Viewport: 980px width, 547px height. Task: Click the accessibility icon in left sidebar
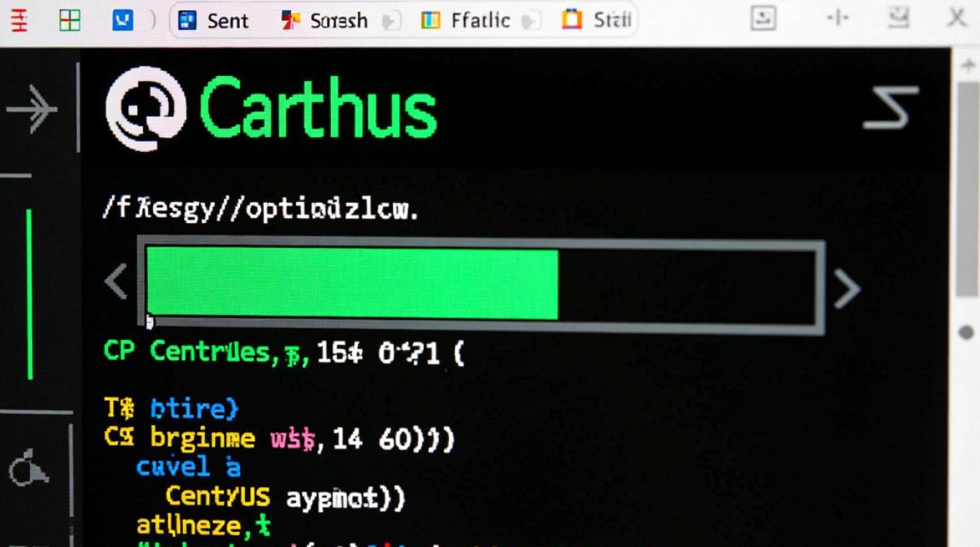click(x=29, y=469)
